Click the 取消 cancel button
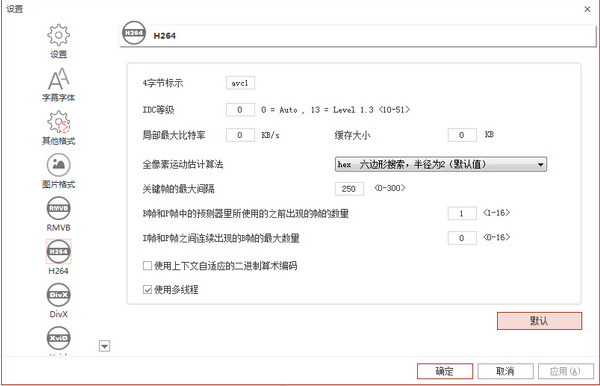Viewport: 600px width, 386px height. click(505, 371)
